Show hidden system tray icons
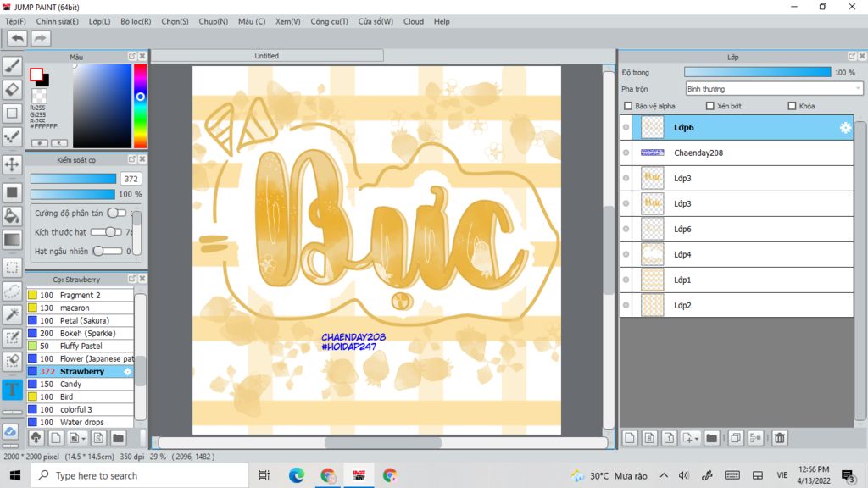Viewport: 868px width, 488px height. pyautogui.click(x=664, y=475)
